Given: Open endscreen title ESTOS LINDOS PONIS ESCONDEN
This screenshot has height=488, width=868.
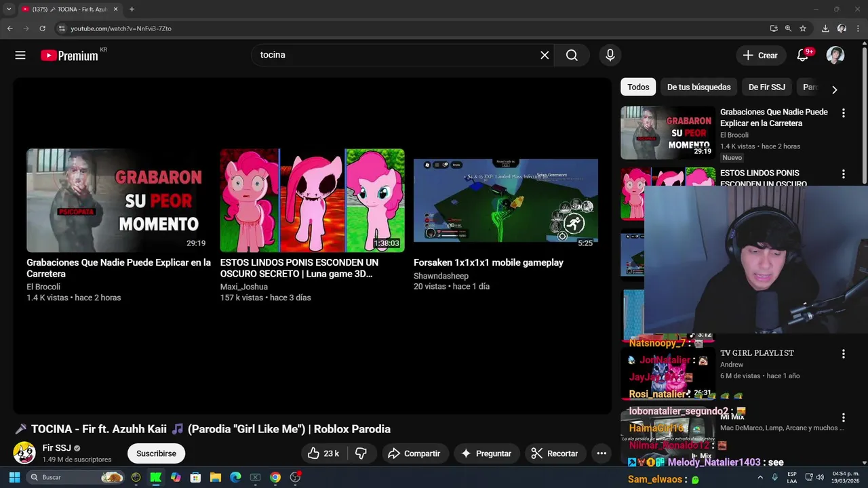Looking at the screenshot, I should (299, 268).
